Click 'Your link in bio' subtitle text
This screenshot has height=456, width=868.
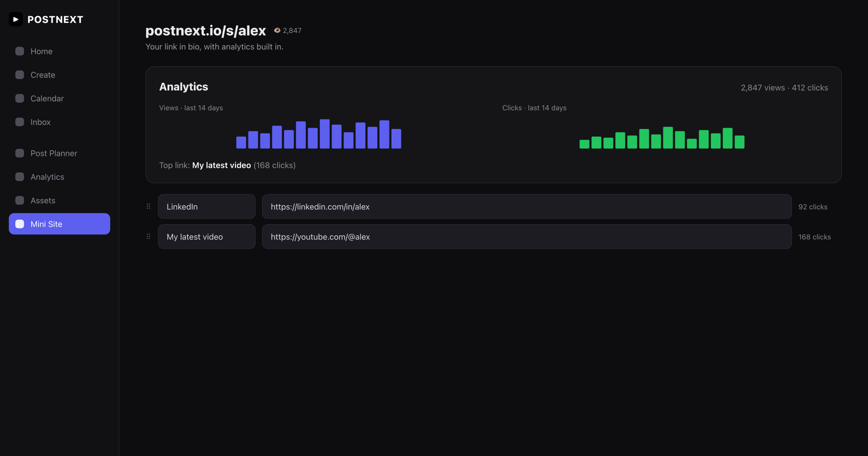(214, 47)
